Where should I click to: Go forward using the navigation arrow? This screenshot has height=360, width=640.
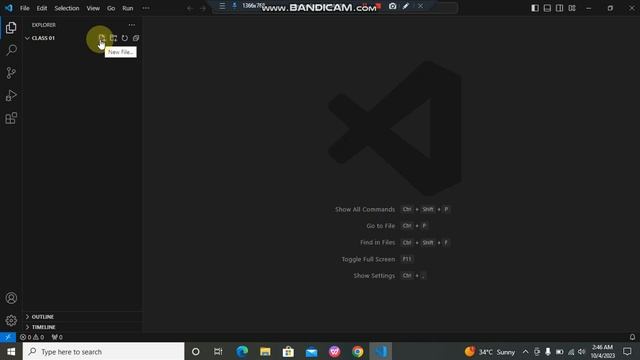[x=203, y=8]
